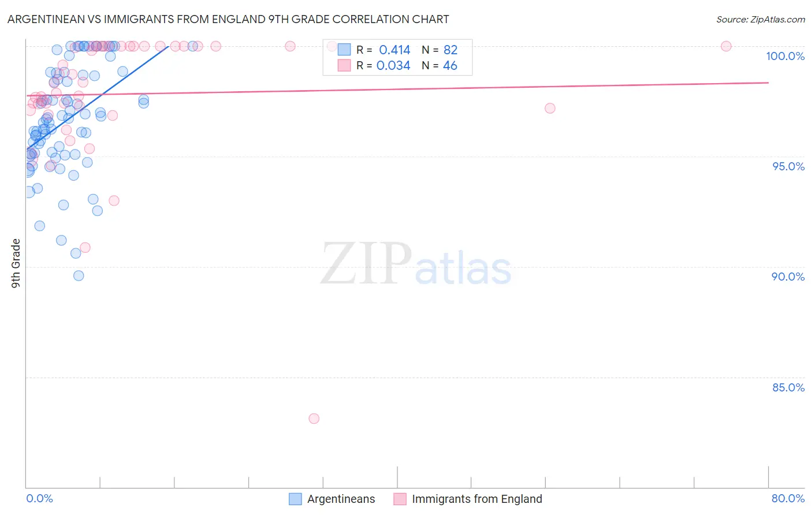This screenshot has width=812, height=515.
Task: Click the blue Argentineans legend swatch
Action: pos(295,499)
